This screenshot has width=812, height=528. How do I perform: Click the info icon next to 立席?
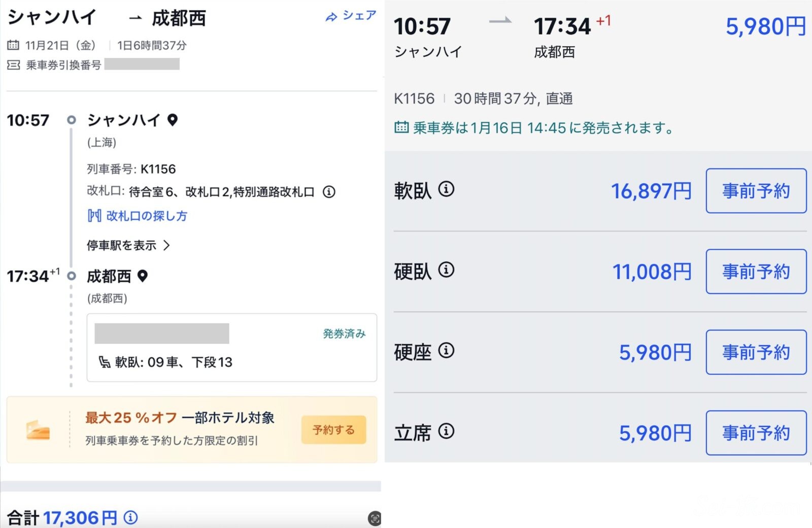click(x=446, y=431)
